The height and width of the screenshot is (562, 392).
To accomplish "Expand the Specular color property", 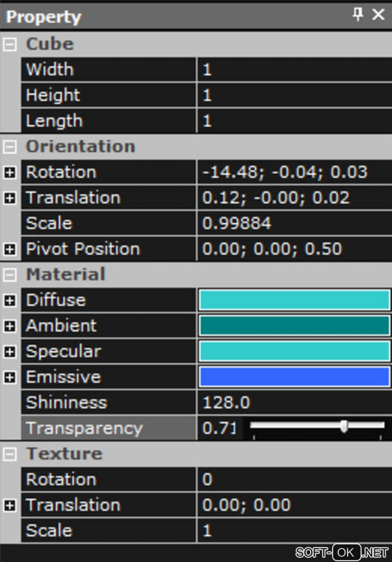I will click(10, 352).
